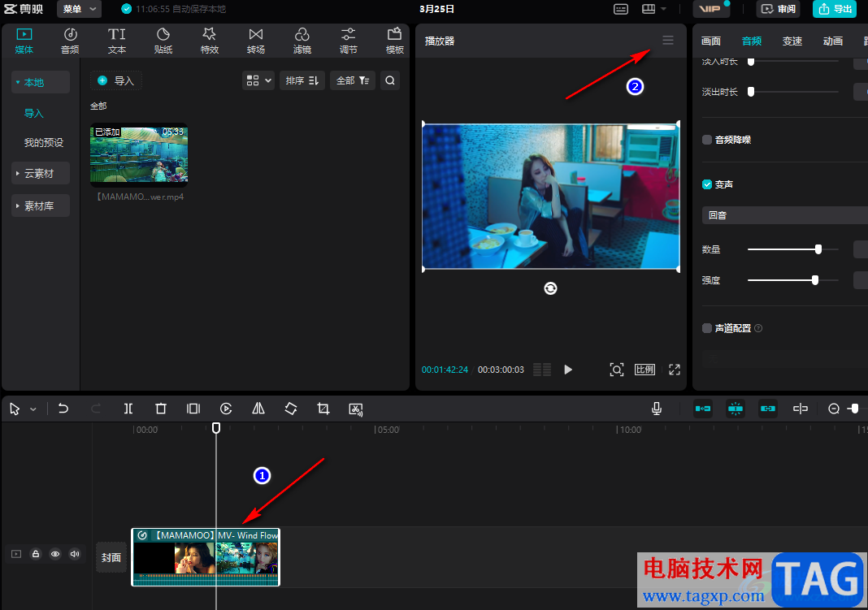Switch to the 画面 tab

pos(711,41)
